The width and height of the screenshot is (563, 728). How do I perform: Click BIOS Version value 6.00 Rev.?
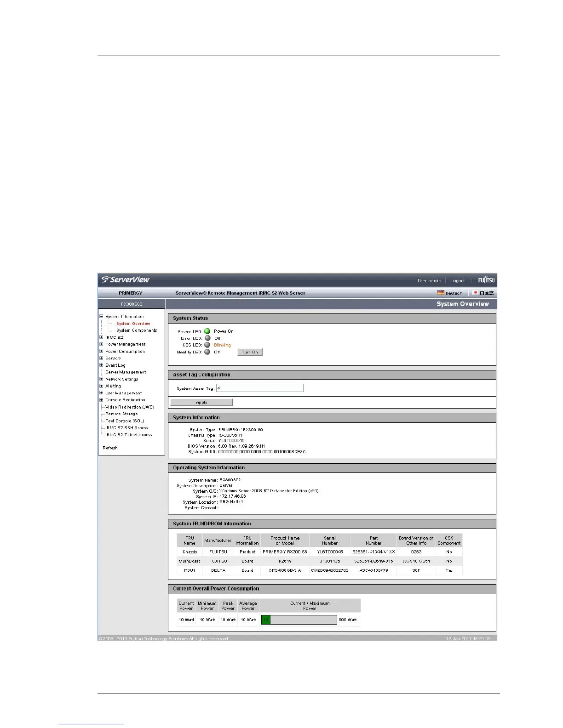click(241, 446)
